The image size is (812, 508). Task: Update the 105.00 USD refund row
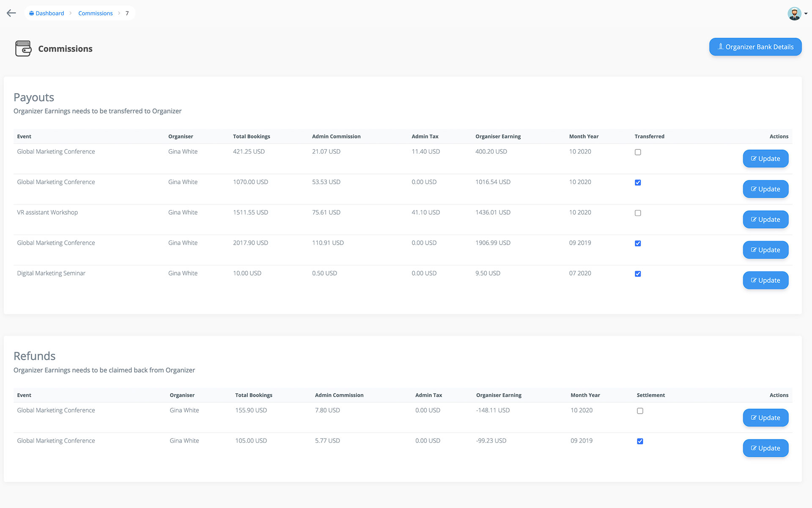coord(765,448)
